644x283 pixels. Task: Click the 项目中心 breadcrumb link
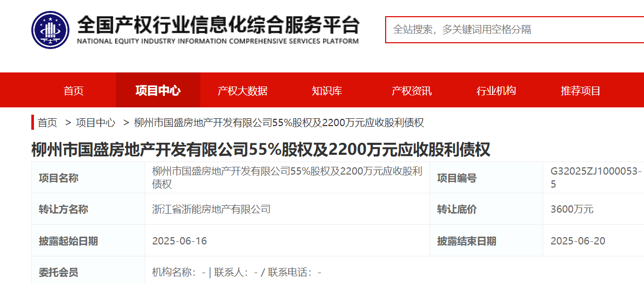pos(96,123)
